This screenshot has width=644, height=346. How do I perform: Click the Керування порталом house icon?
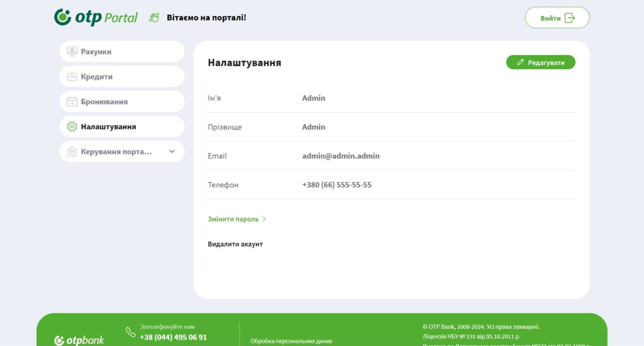tap(72, 152)
